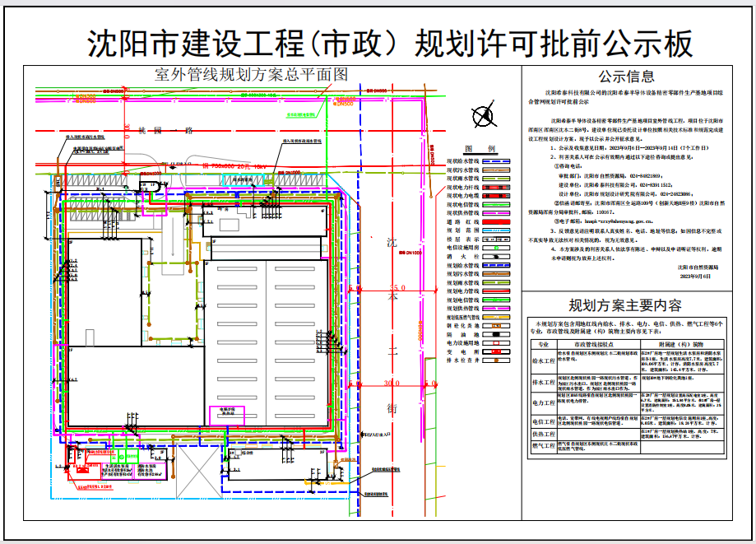Click the heading 室外管线规划方案总平面图
Screen dimensions: 756x544
[x=251, y=74]
